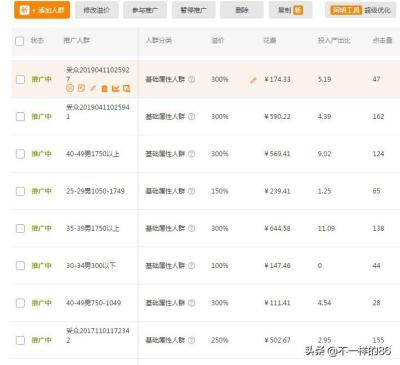This screenshot has width=400, height=365.
Task: Click help icon in the ¥502.67 row
Action: click(192, 340)
